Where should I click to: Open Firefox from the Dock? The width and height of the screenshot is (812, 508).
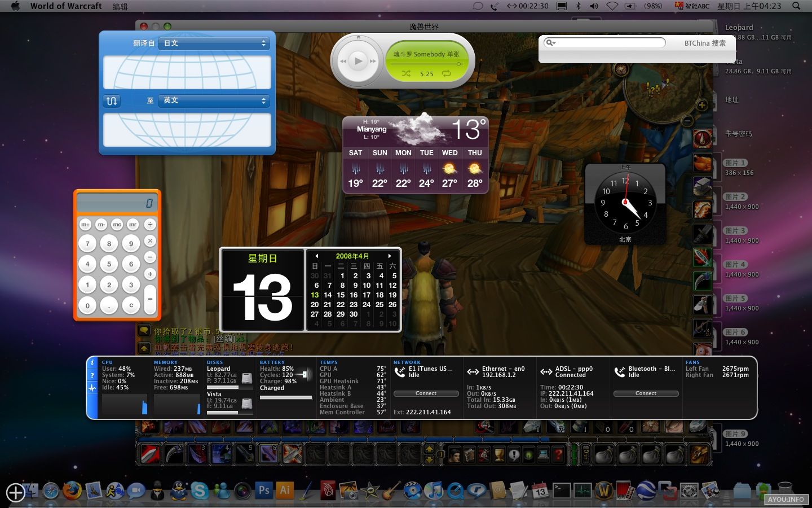click(x=72, y=491)
